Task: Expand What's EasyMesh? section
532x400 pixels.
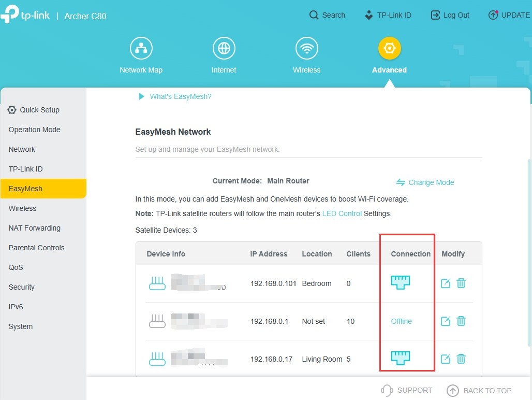Action: click(175, 96)
